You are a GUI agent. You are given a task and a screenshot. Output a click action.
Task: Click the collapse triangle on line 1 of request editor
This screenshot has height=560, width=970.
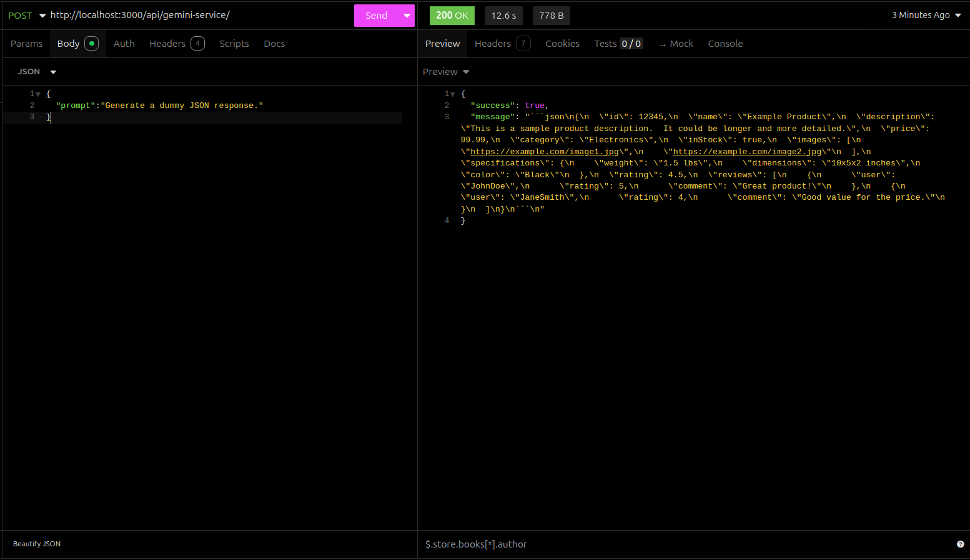39,94
